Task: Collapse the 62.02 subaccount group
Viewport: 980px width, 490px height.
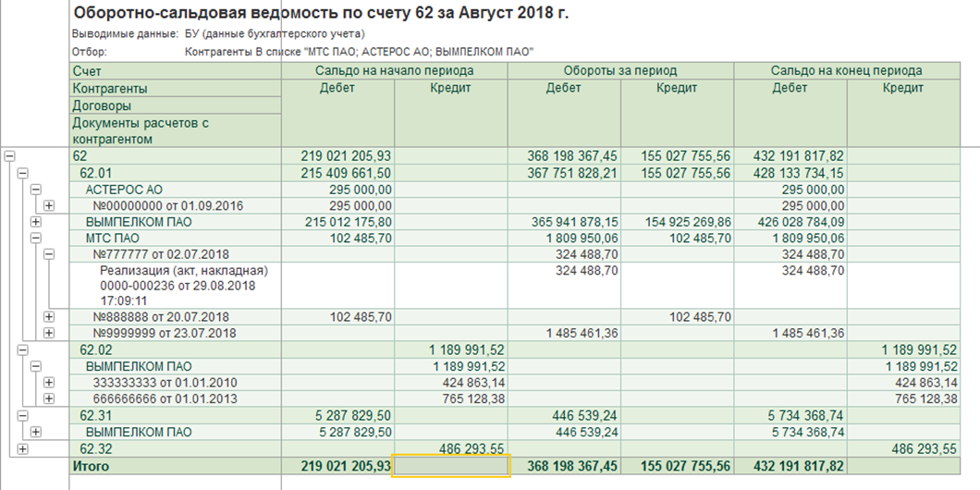Action: (x=23, y=349)
